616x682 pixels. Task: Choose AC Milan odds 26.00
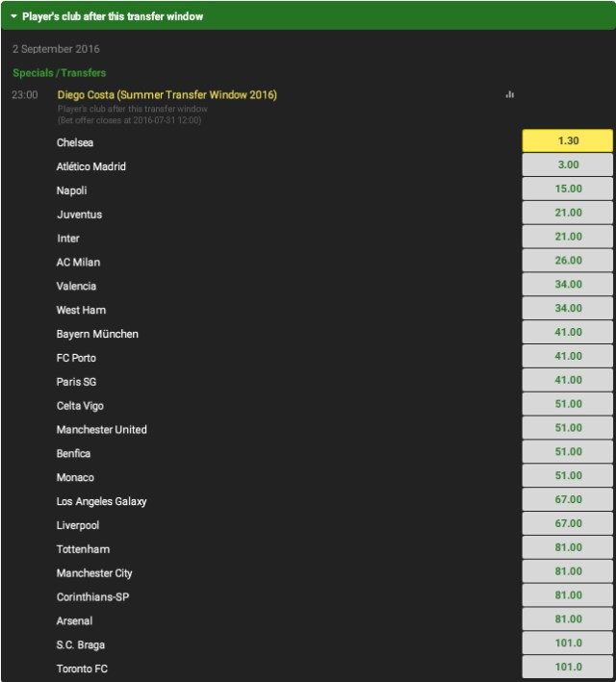(568, 260)
